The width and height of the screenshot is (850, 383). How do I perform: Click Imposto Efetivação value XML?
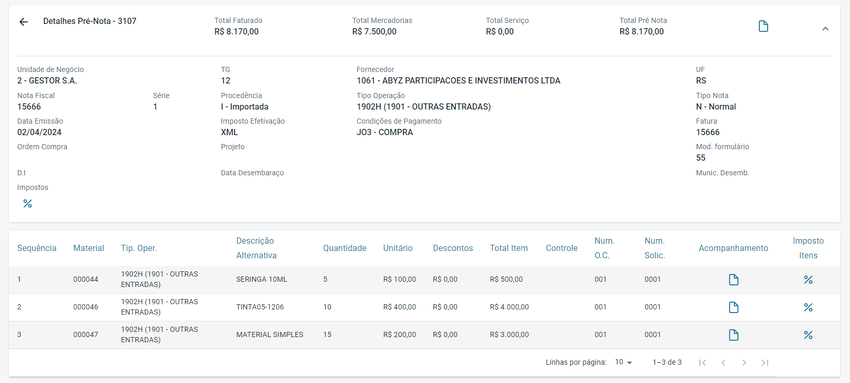(x=229, y=132)
